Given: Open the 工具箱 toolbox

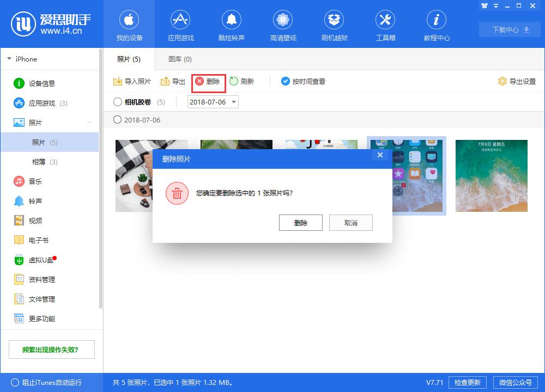Looking at the screenshot, I should coord(385,24).
